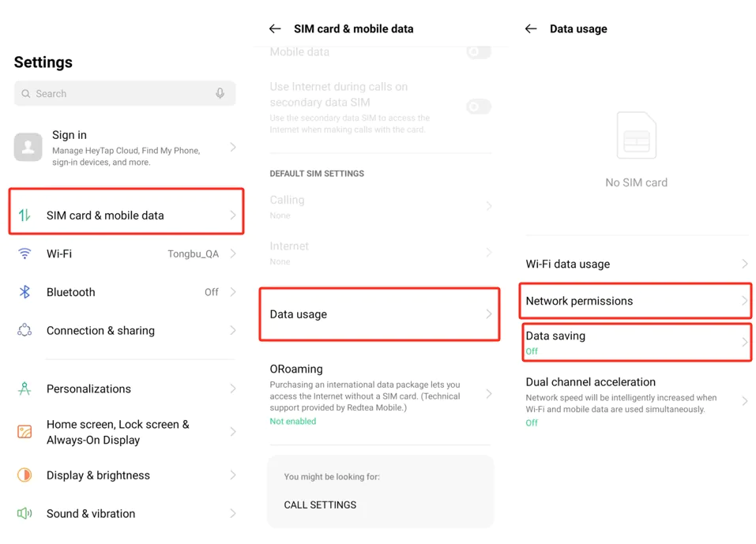
Task: Open Dual channel acceleration chevron
Action: coord(745,401)
